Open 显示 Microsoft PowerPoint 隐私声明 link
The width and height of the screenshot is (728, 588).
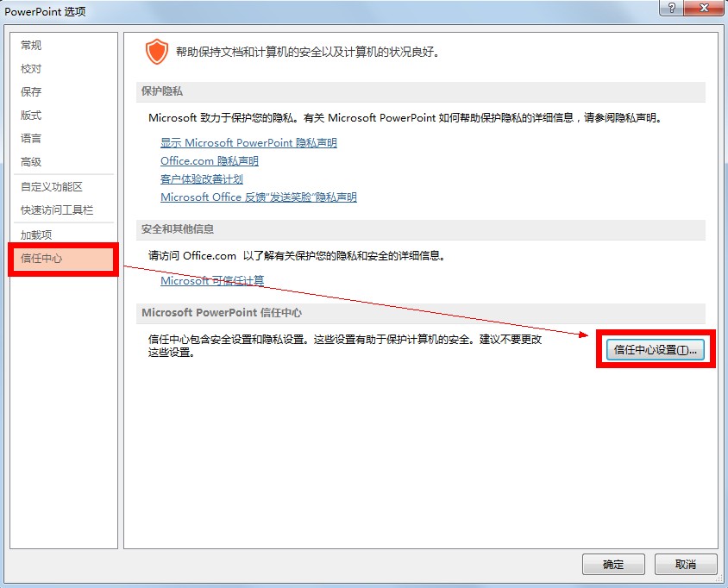tap(248, 143)
